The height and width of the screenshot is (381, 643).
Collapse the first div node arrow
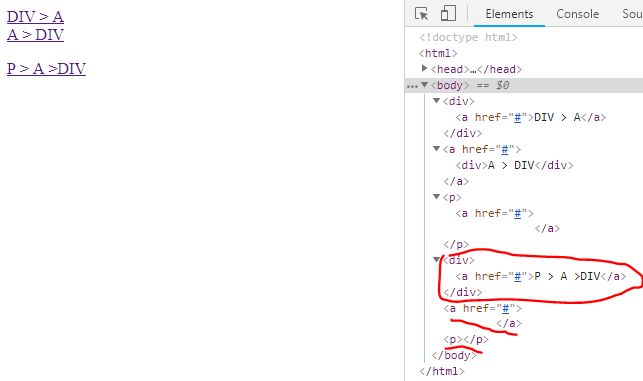(x=436, y=100)
